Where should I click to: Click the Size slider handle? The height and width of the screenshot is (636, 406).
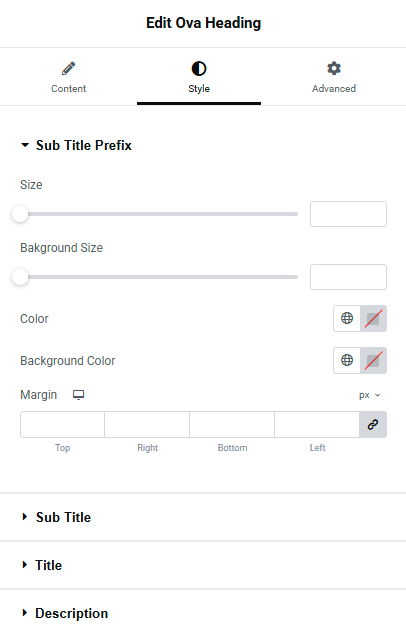[20, 214]
